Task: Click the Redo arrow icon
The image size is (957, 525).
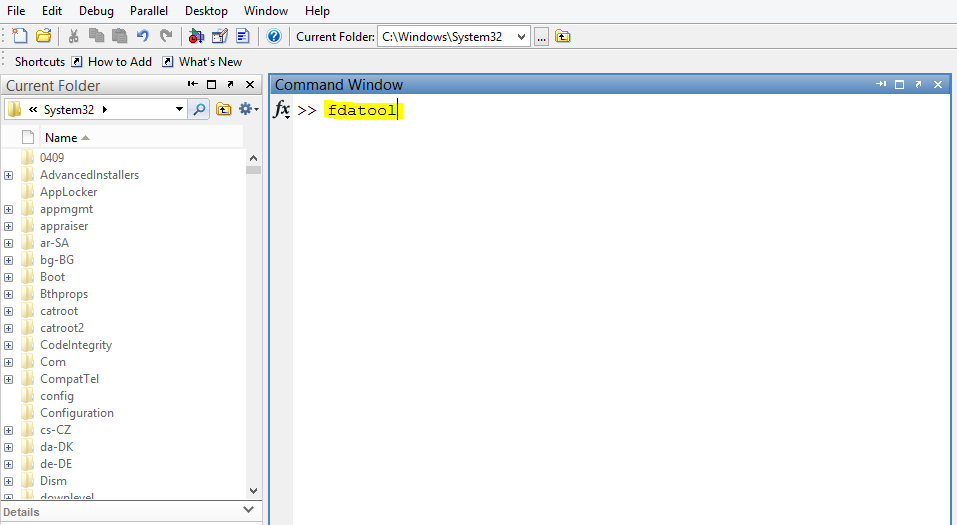Action: pyautogui.click(x=165, y=36)
